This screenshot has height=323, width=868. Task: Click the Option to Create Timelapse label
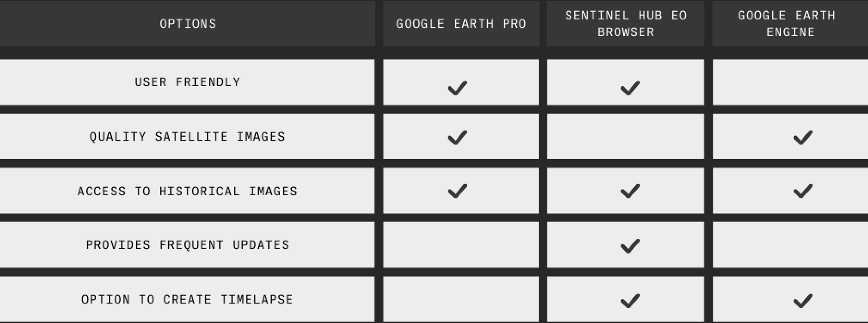[187, 299]
